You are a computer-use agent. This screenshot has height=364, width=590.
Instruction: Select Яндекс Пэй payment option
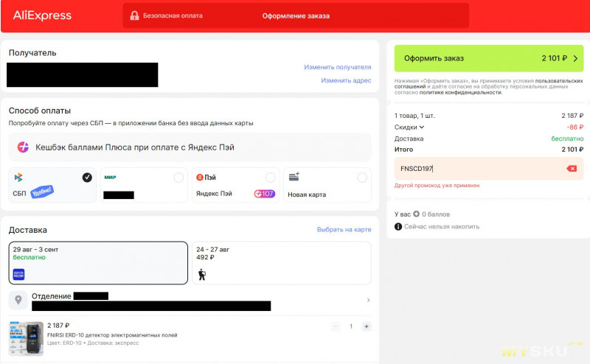(x=235, y=185)
